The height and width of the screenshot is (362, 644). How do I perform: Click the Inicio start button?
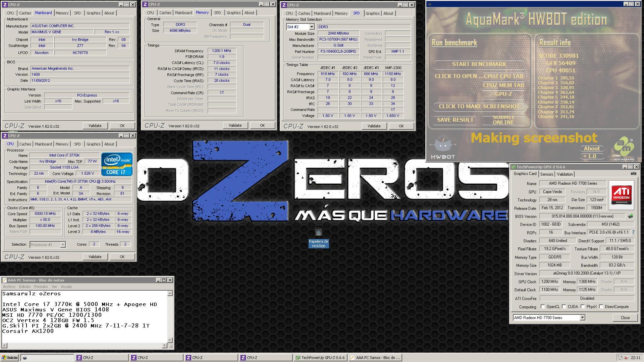pos(10,358)
